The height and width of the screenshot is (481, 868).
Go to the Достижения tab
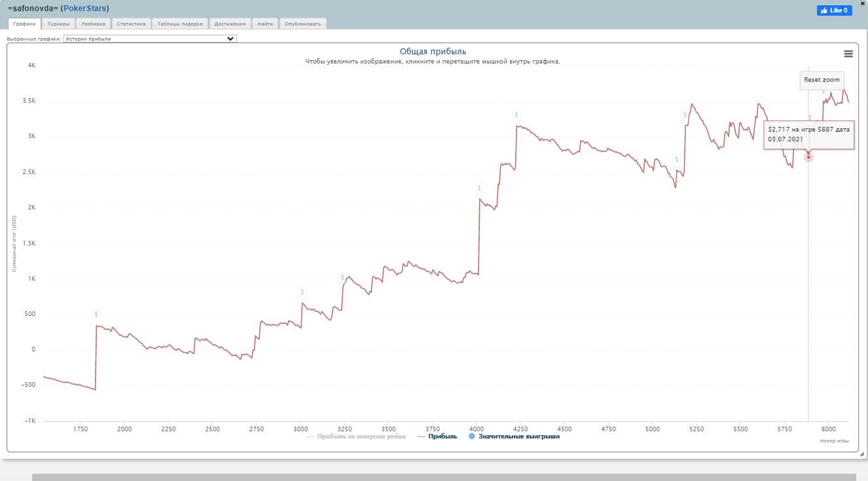(x=230, y=24)
